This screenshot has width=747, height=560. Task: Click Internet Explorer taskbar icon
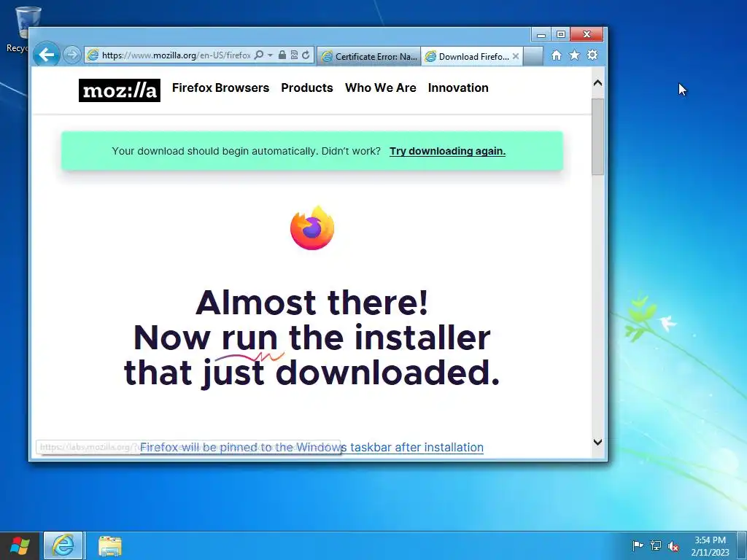pos(63,545)
